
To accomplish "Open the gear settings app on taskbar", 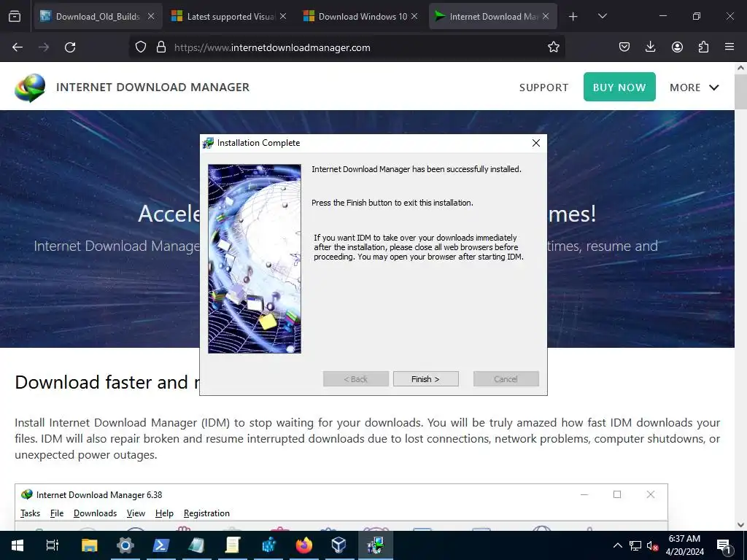I will pyautogui.click(x=125, y=545).
